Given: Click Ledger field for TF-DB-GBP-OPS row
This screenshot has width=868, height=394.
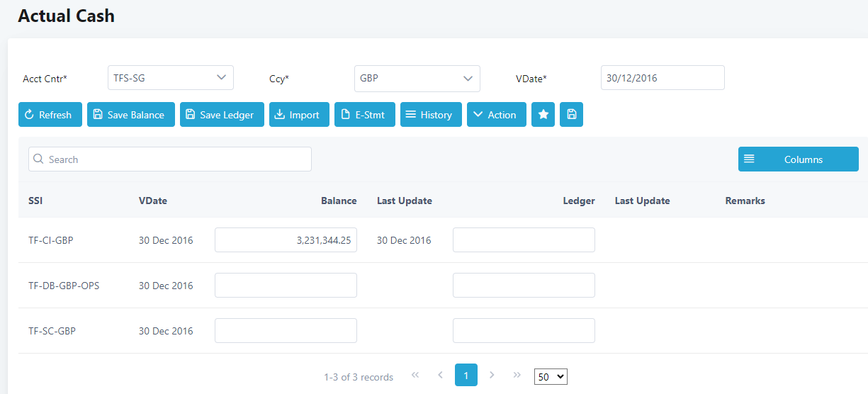Looking at the screenshot, I should coord(524,286).
